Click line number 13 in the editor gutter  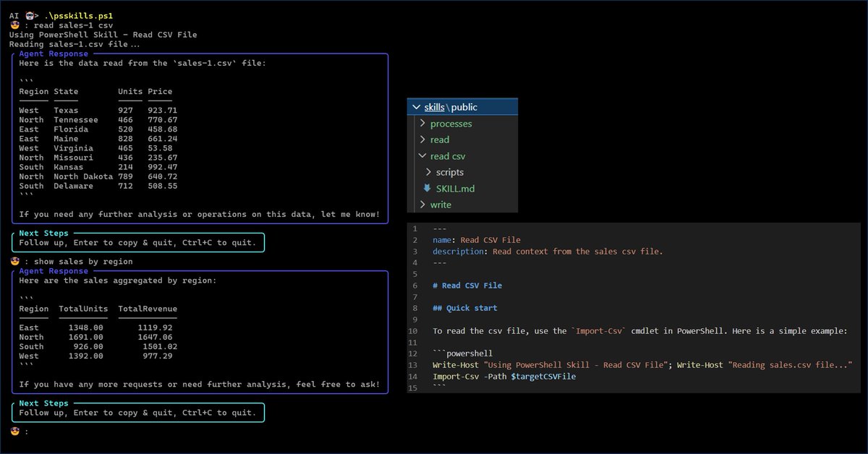[414, 365]
